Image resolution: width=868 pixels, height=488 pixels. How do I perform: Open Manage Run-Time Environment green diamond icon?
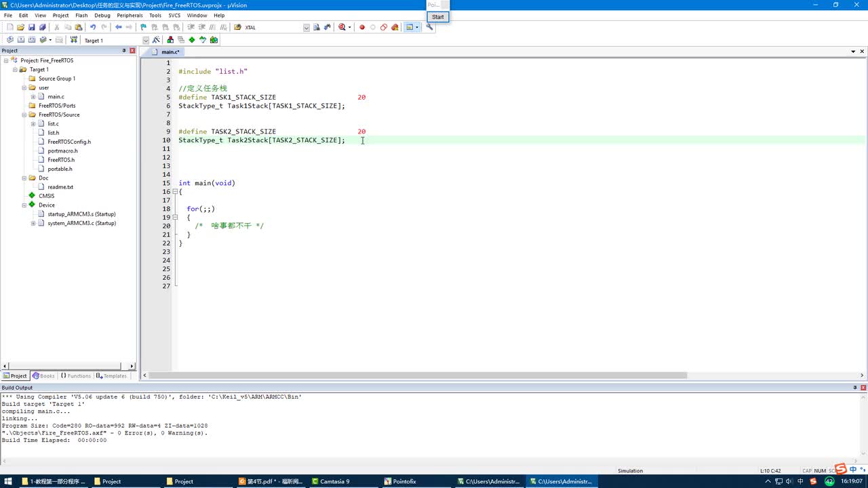pyautogui.click(x=192, y=40)
